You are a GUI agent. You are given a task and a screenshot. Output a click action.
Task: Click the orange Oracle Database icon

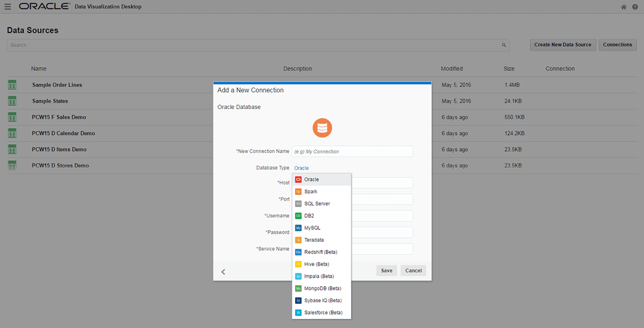(x=323, y=128)
